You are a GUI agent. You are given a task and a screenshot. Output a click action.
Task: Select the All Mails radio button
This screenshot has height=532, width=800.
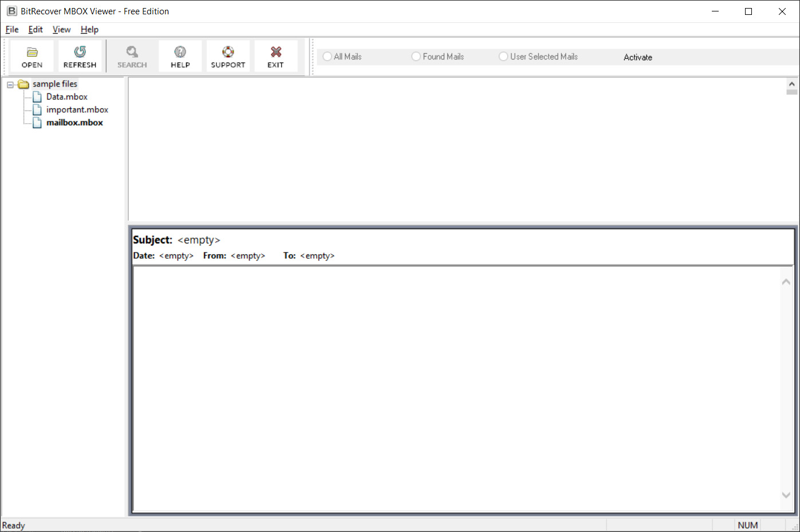(x=328, y=56)
